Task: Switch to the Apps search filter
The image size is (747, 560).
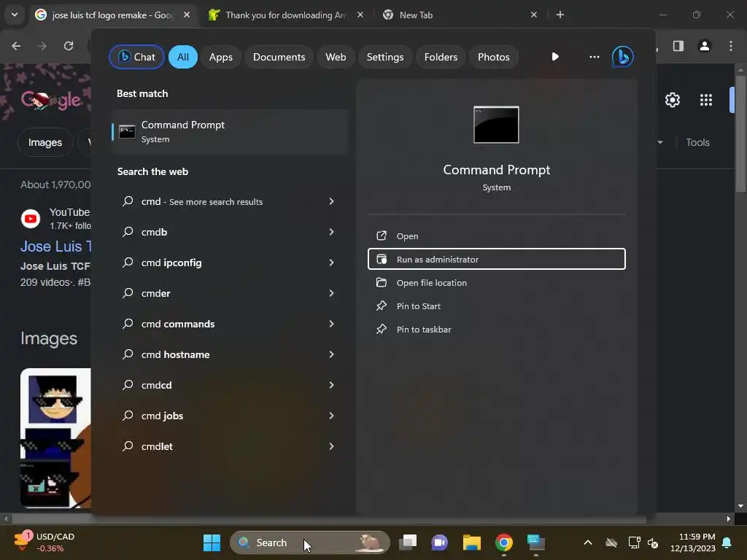Action: click(x=220, y=57)
